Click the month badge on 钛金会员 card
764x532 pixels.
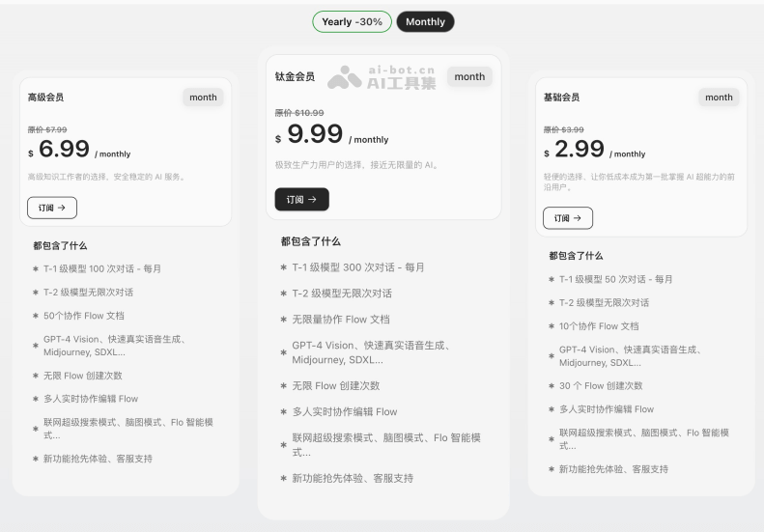tap(469, 77)
